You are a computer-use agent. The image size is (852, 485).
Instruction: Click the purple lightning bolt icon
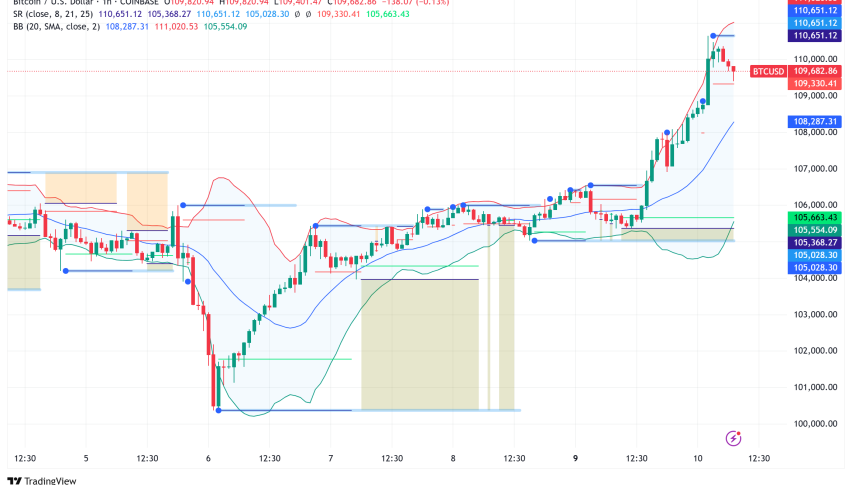pyautogui.click(x=734, y=438)
